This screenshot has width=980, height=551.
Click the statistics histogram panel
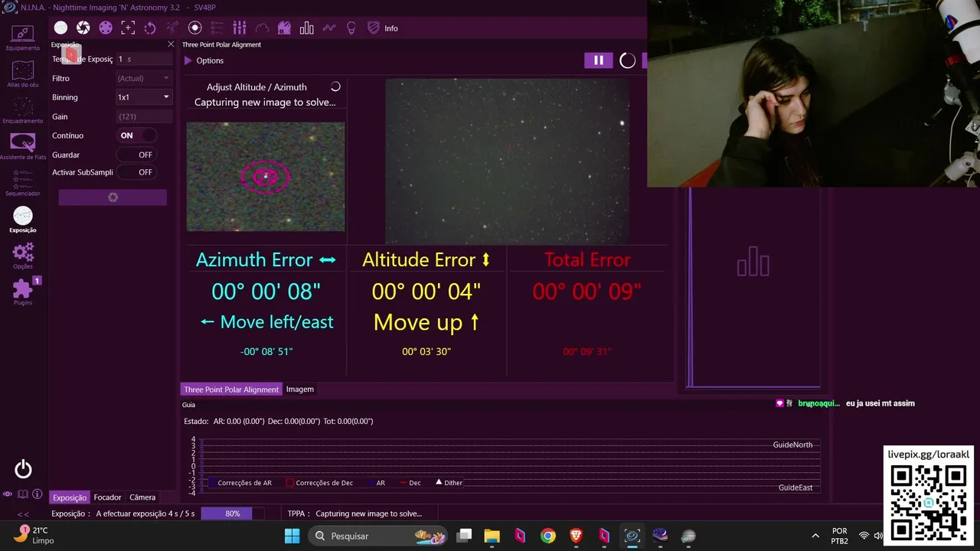pyautogui.click(x=753, y=288)
